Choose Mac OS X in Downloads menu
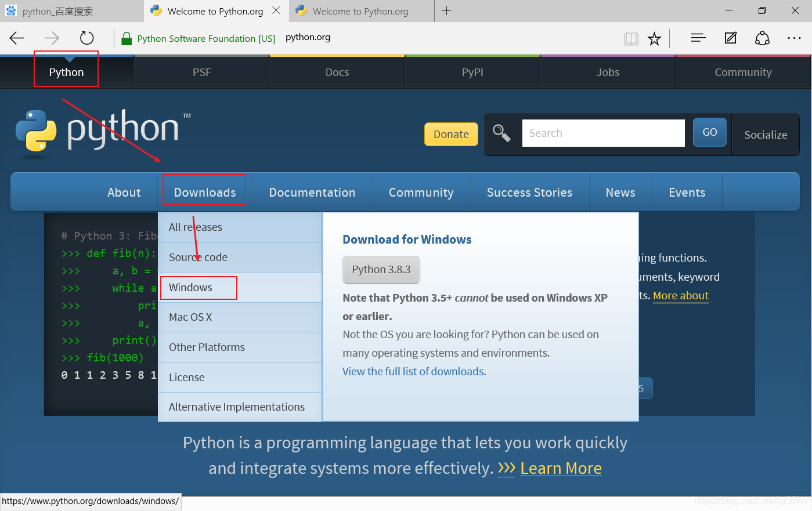Image resolution: width=812 pixels, height=511 pixels. [240, 317]
